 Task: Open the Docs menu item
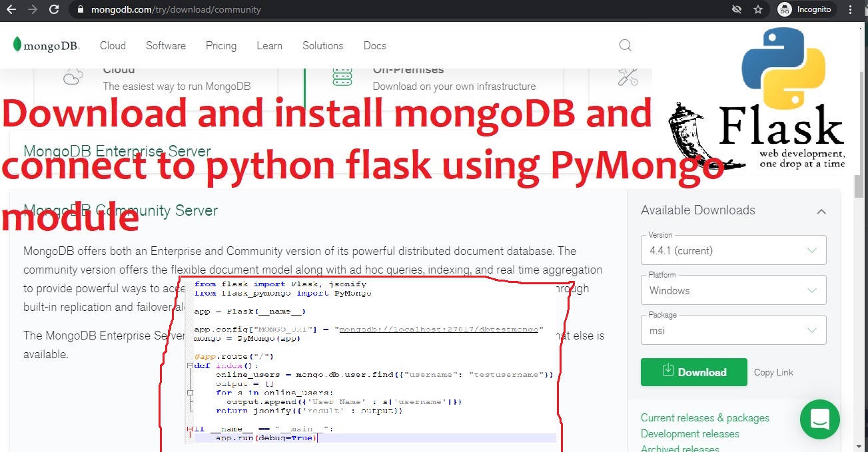click(x=374, y=45)
